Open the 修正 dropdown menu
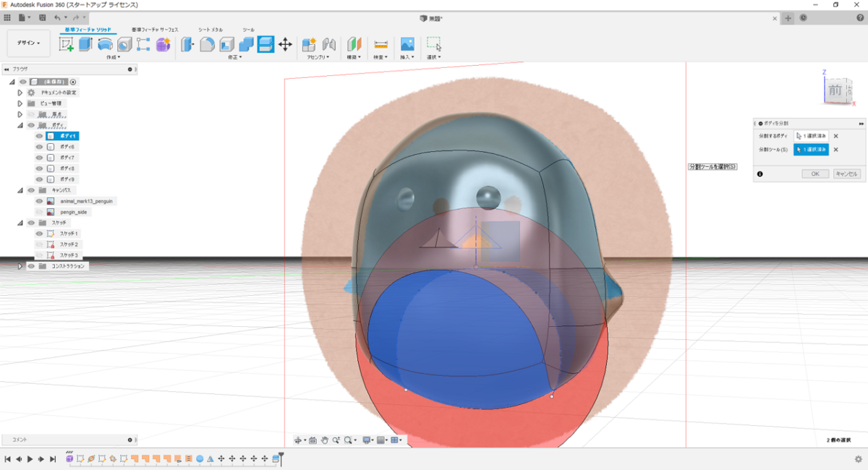Image resolution: width=868 pixels, height=470 pixels. click(x=234, y=56)
